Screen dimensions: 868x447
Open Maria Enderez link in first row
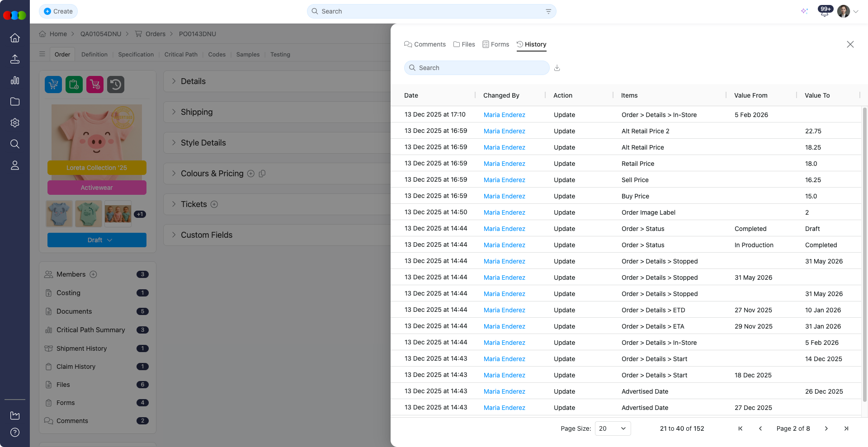[504, 115]
